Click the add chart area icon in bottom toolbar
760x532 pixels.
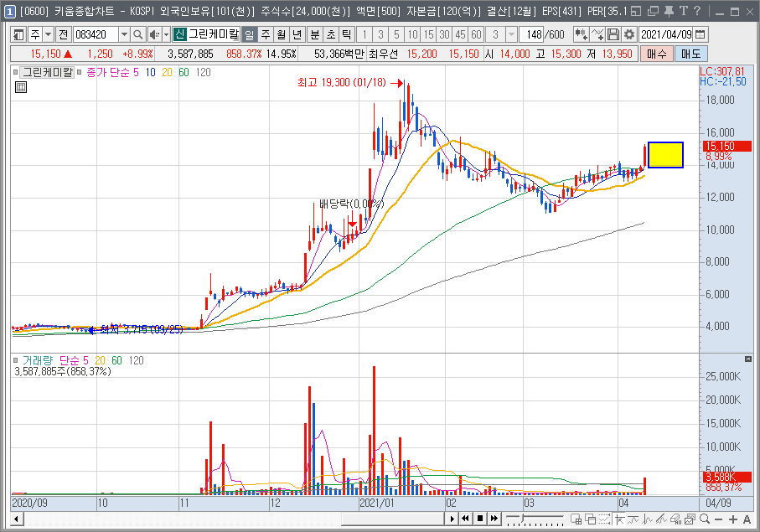click(576, 519)
